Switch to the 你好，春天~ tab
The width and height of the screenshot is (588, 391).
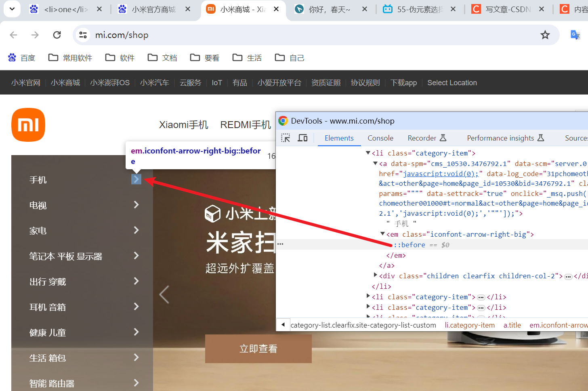click(x=329, y=9)
